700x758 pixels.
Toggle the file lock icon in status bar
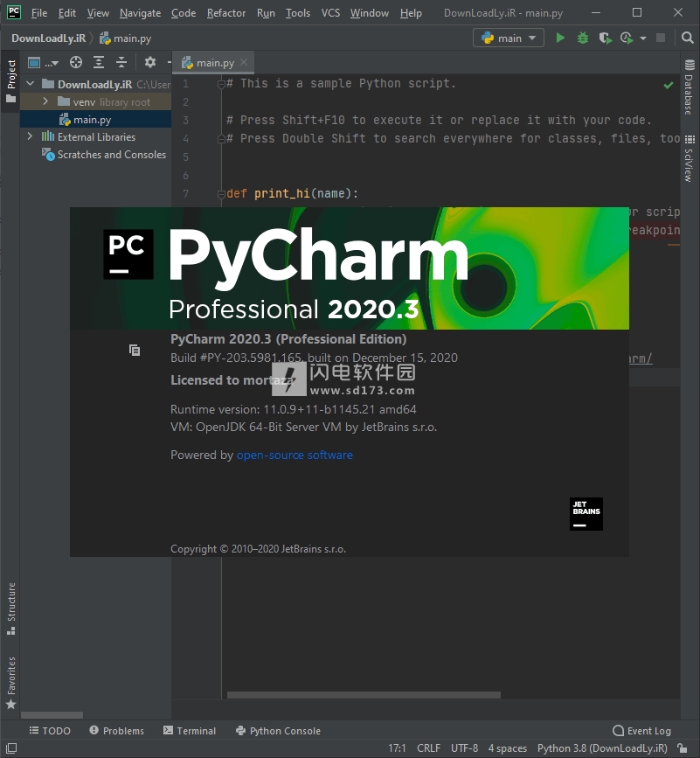tap(682, 748)
